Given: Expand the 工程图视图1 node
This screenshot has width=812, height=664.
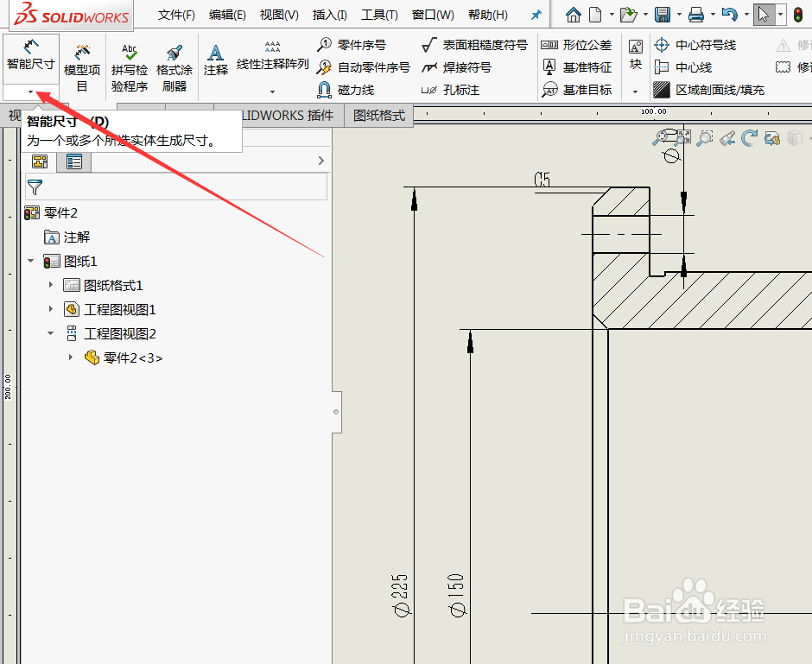Looking at the screenshot, I should (x=51, y=309).
